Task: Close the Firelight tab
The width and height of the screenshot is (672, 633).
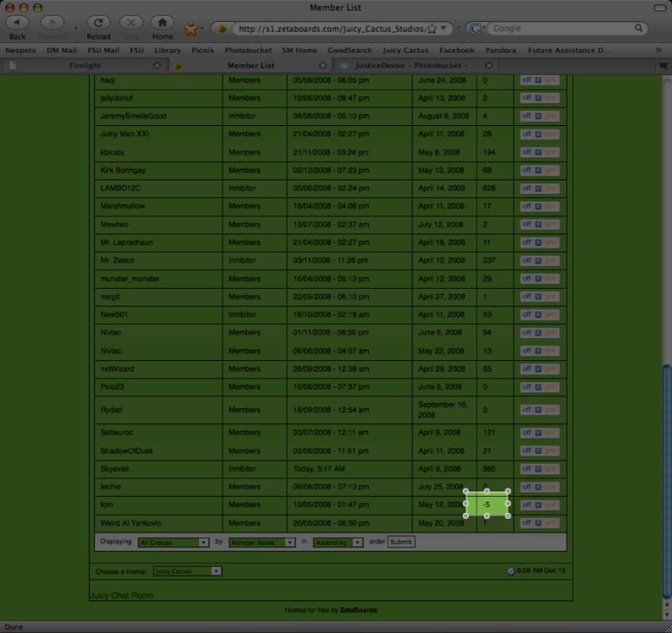Action: click(x=157, y=65)
